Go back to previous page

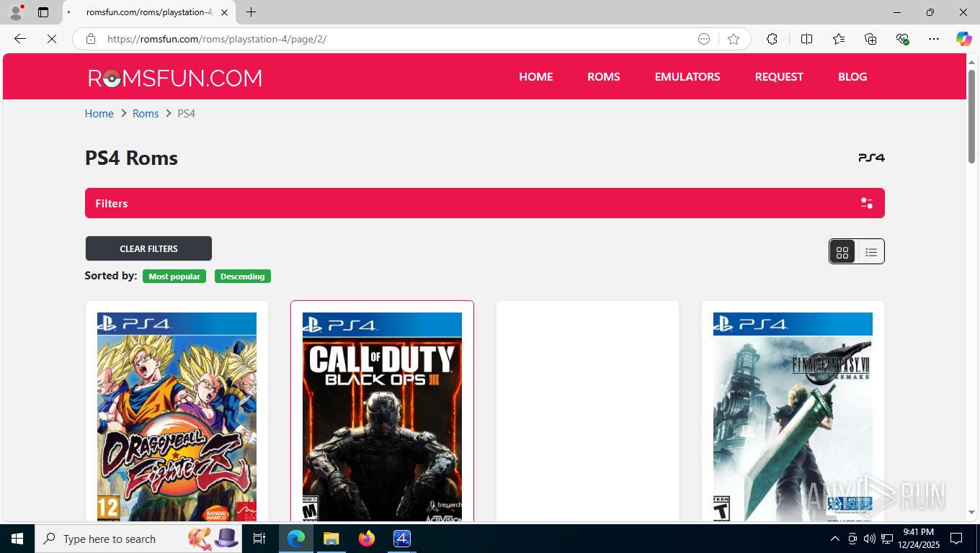[x=20, y=39]
